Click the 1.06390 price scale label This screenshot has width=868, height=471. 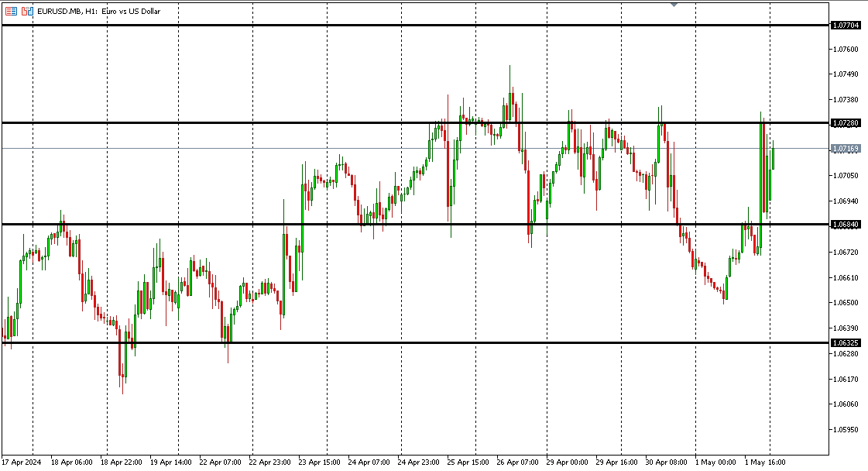(x=846, y=328)
